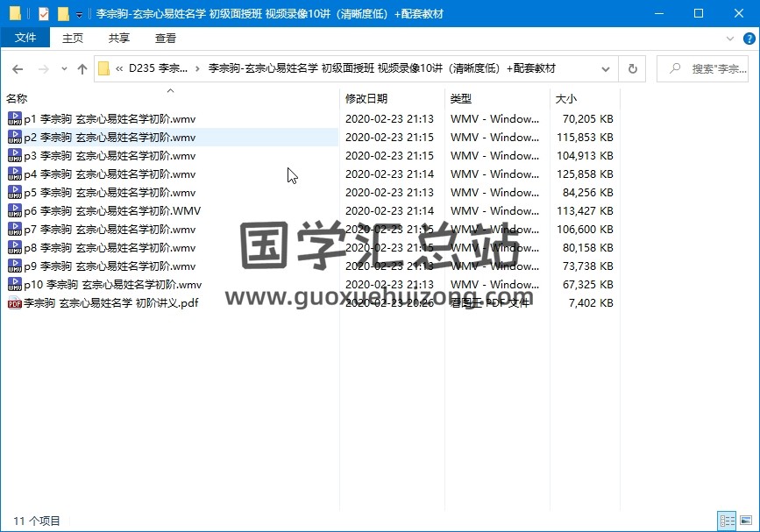Open the 文件 menu
Screen dimensions: 760x532
[25, 39]
